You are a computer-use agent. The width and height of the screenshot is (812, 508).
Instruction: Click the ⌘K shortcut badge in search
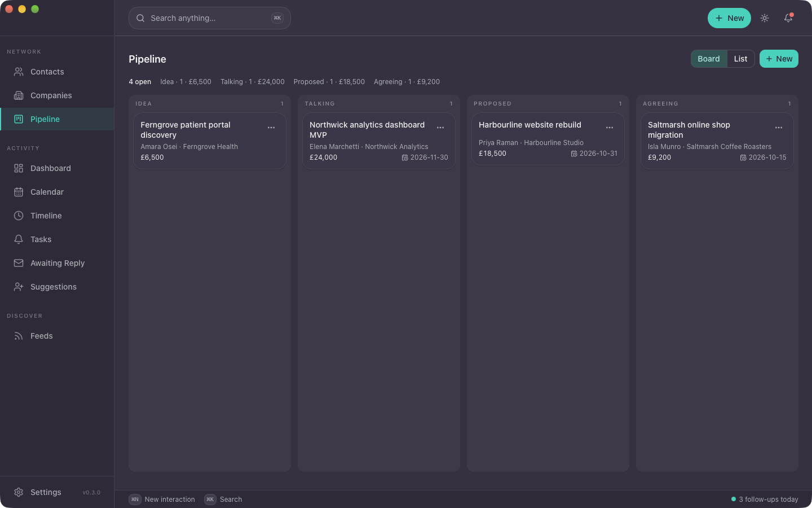pyautogui.click(x=277, y=18)
